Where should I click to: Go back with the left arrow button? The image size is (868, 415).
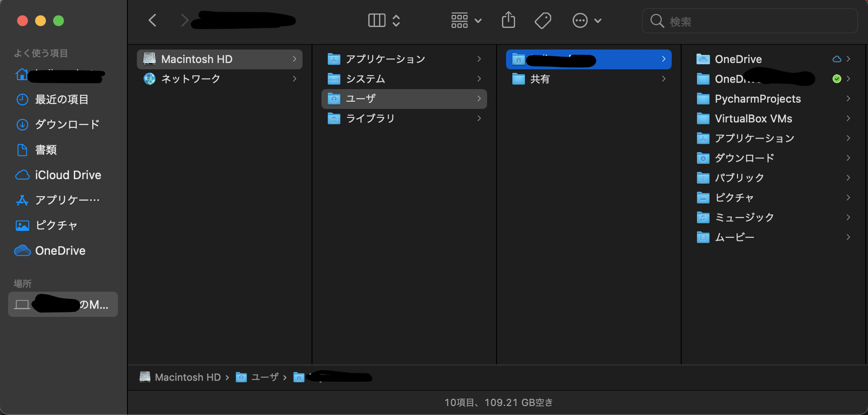[153, 20]
